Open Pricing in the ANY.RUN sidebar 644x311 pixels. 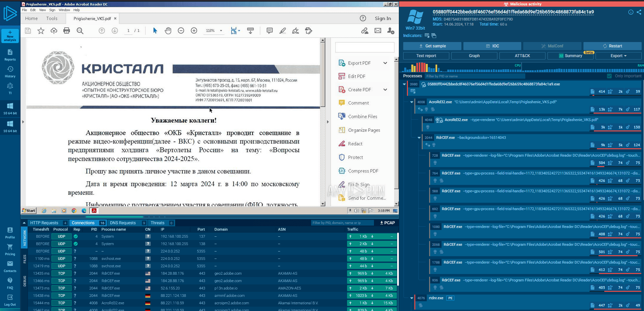pyautogui.click(x=10, y=249)
